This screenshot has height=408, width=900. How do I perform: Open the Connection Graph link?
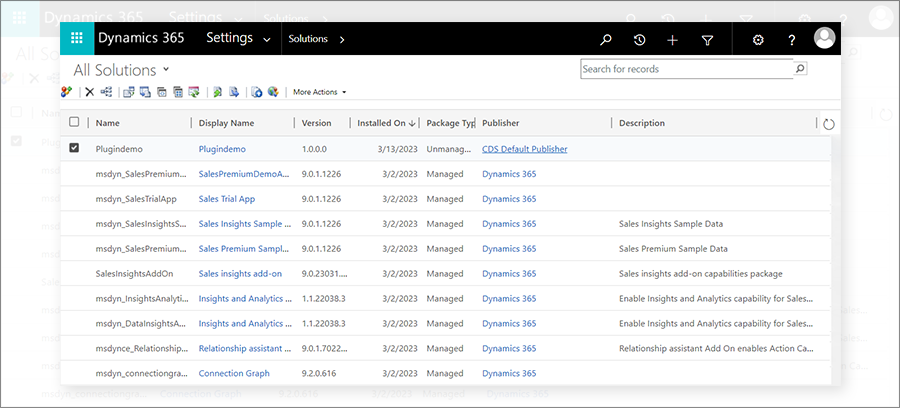pos(234,373)
